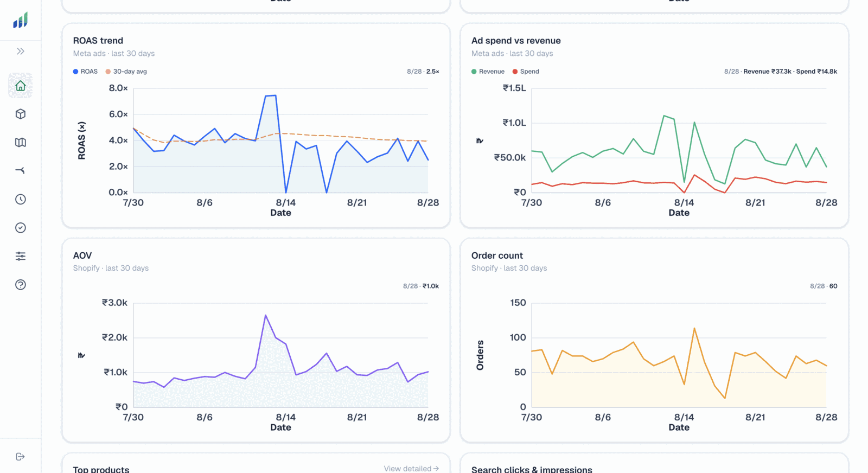The image size is (868, 473).
Task: Toggle 30-day avg legend entry
Action: coord(126,72)
